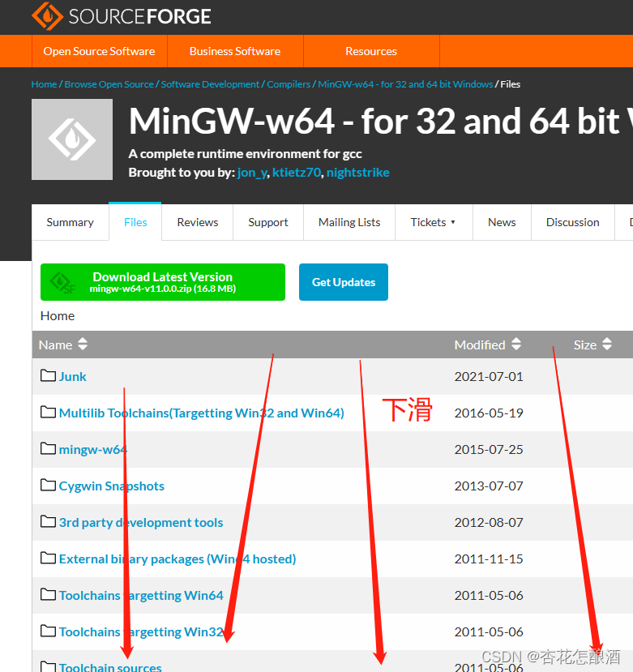This screenshot has height=672, width=633.
Task: Open the Business Software menu
Action: click(235, 51)
